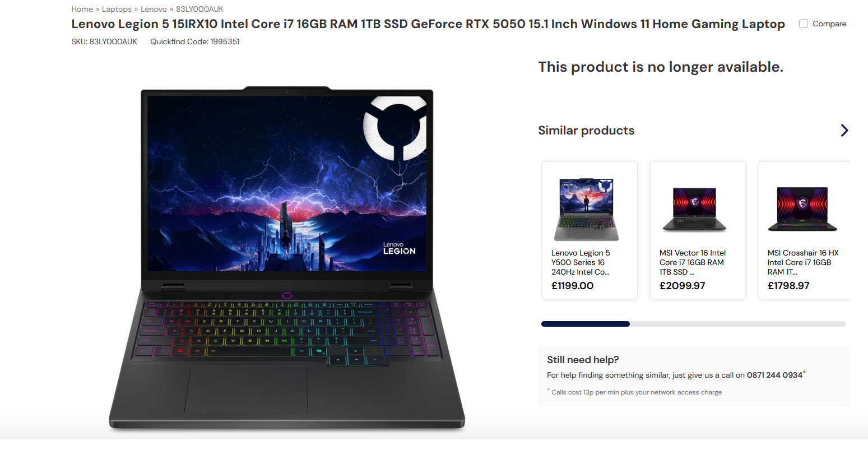Advance similar products with right chevron
The height and width of the screenshot is (450, 868).
844,131
